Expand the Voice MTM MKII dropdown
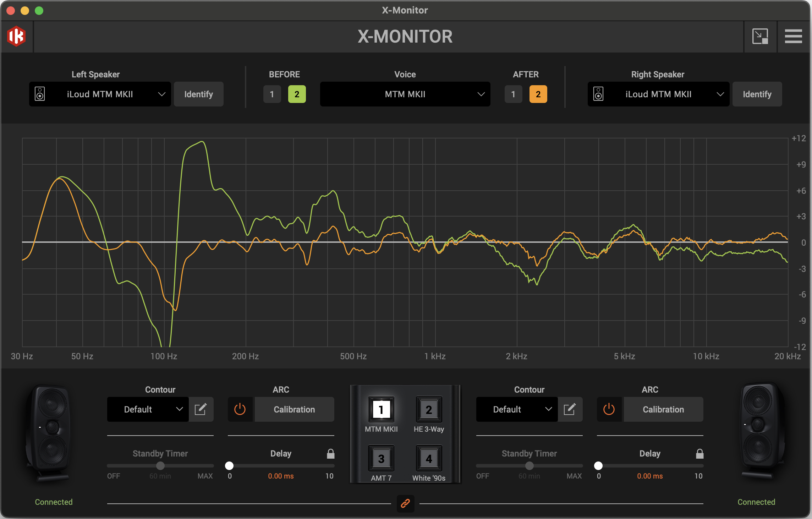This screenshot has height=519, width=812. point(405,94)
